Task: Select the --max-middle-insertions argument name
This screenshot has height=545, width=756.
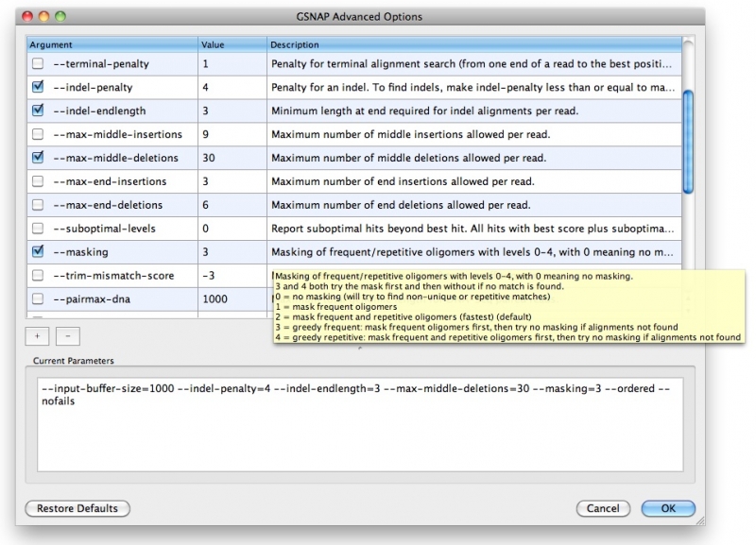Action: click(117, 134)
